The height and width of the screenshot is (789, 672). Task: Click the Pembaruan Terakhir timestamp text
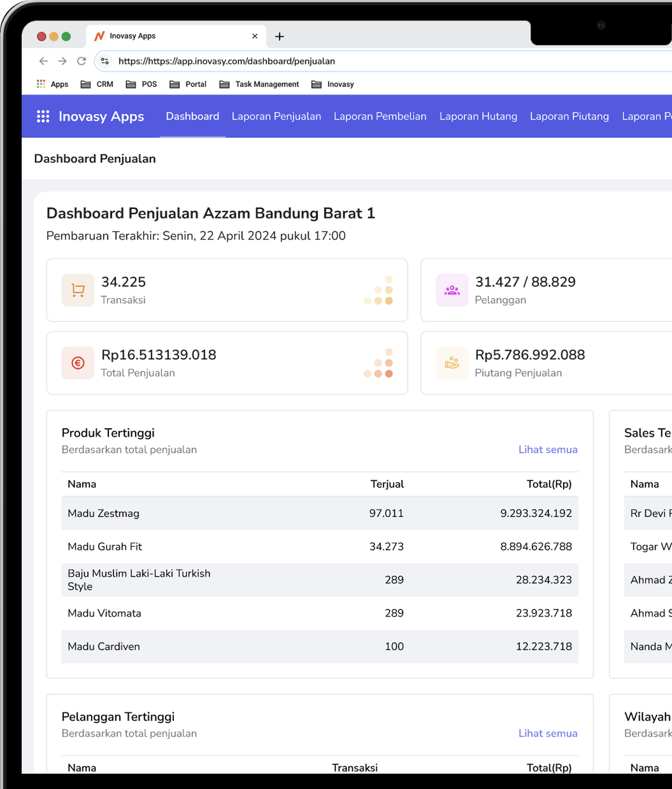(196, 236)
